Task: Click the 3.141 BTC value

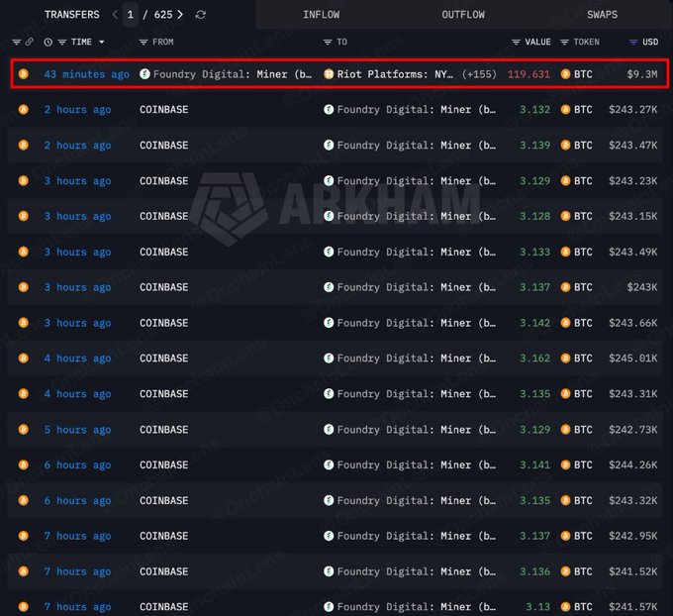Action: coord(534,464)
